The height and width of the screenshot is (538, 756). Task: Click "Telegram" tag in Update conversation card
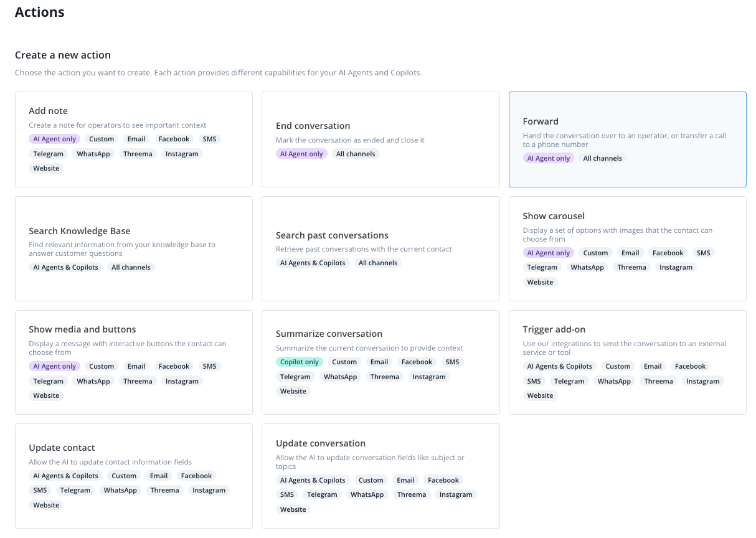pyautogui.click(x=322, y=494)
